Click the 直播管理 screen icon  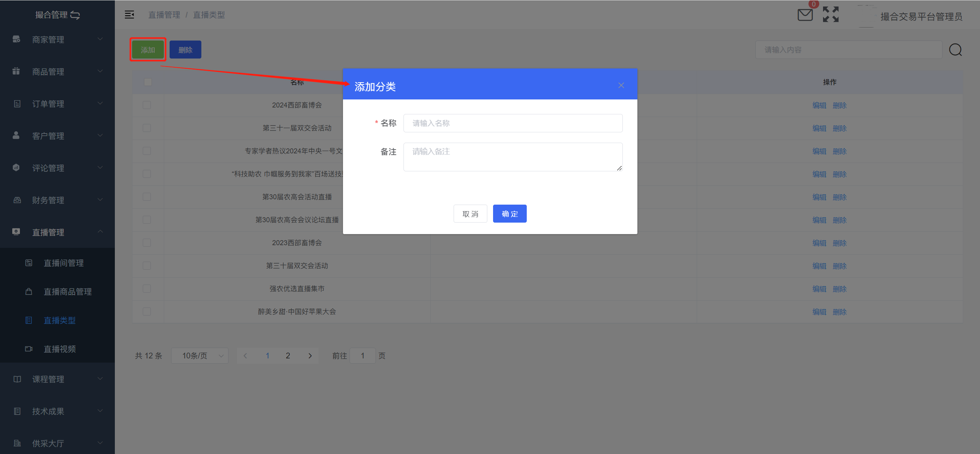pyautogui.click(x=16, y=232)
